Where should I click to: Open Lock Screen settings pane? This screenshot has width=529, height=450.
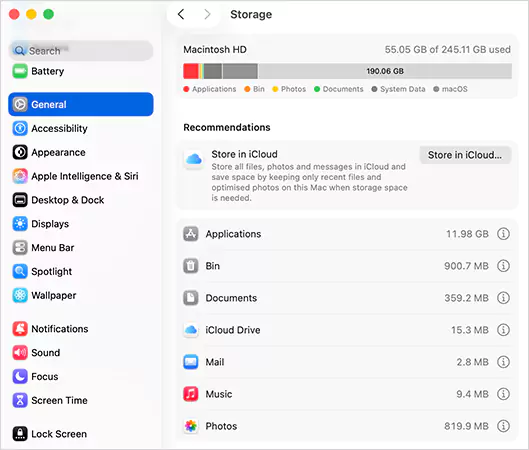pyautogui.click(x=81, y=434)
